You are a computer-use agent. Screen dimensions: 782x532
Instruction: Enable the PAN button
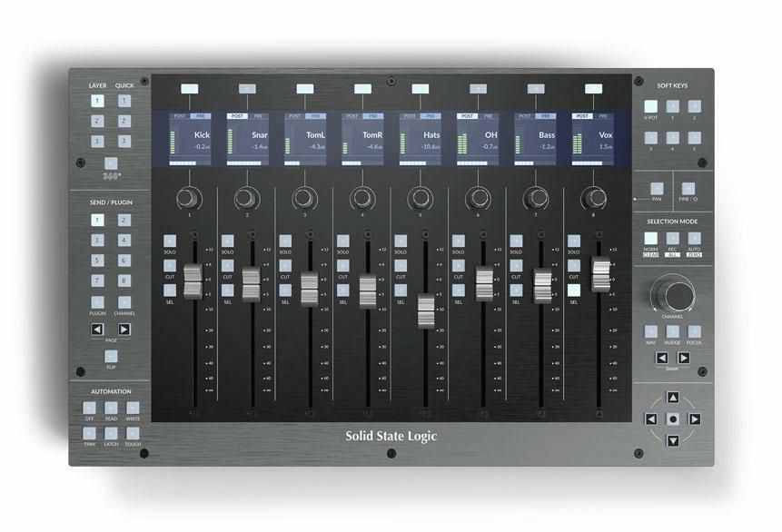(657, 188)
